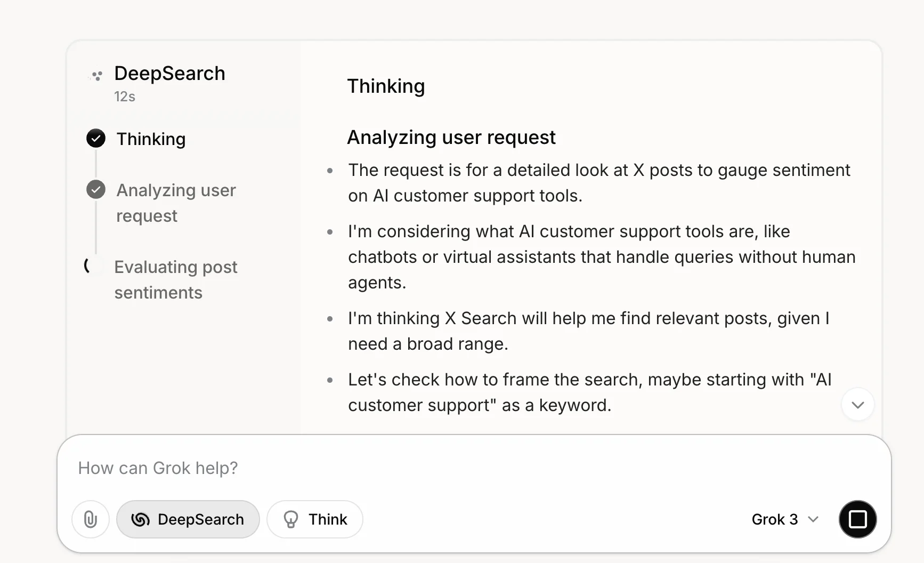Click the swirl icon inside the DeepSearch button
Image resolution: width=924 pixels, height=563 pixels.
coord(141,519)
